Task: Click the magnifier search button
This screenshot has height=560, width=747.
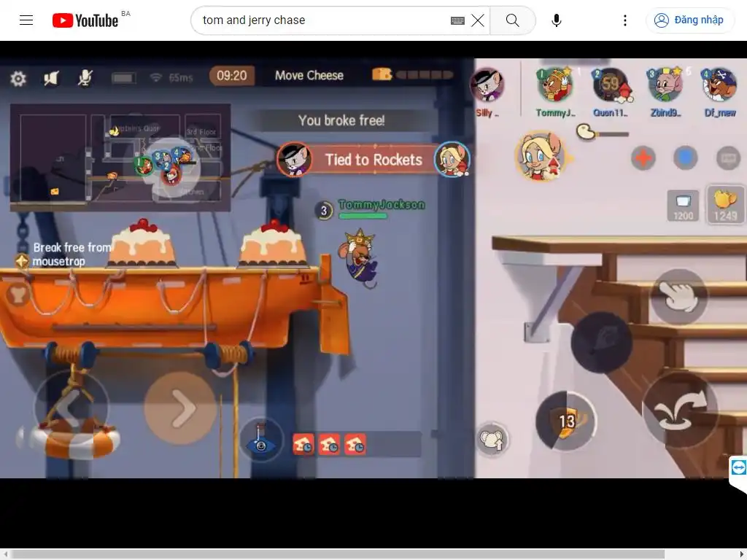Action: [x=513, y=20]
